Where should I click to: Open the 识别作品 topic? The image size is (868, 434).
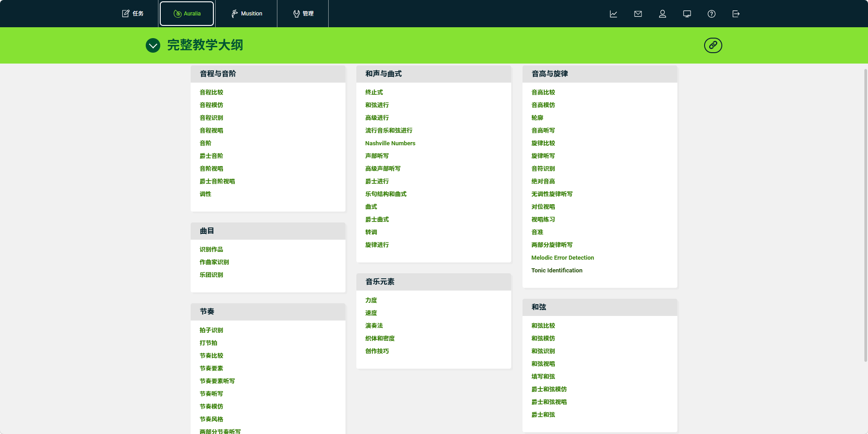click(212, 249)
